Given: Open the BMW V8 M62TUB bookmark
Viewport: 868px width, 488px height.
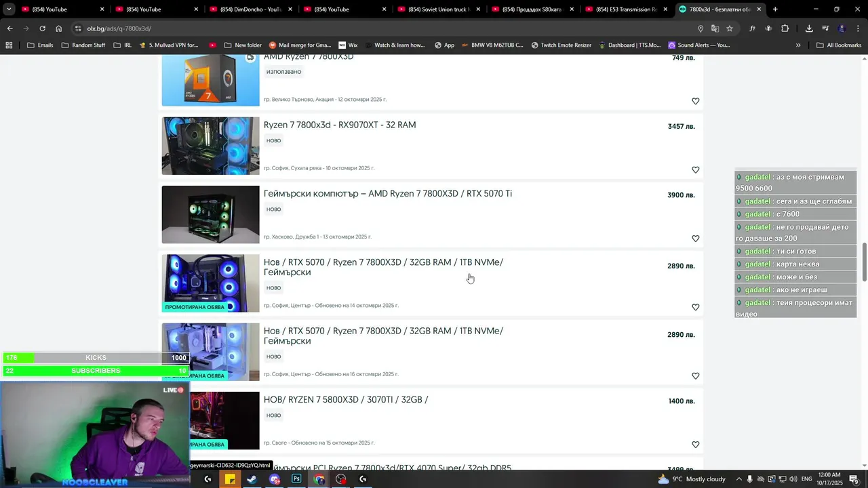Looking at the screenshot, I should pyautogui.click(x=492, y=45).
